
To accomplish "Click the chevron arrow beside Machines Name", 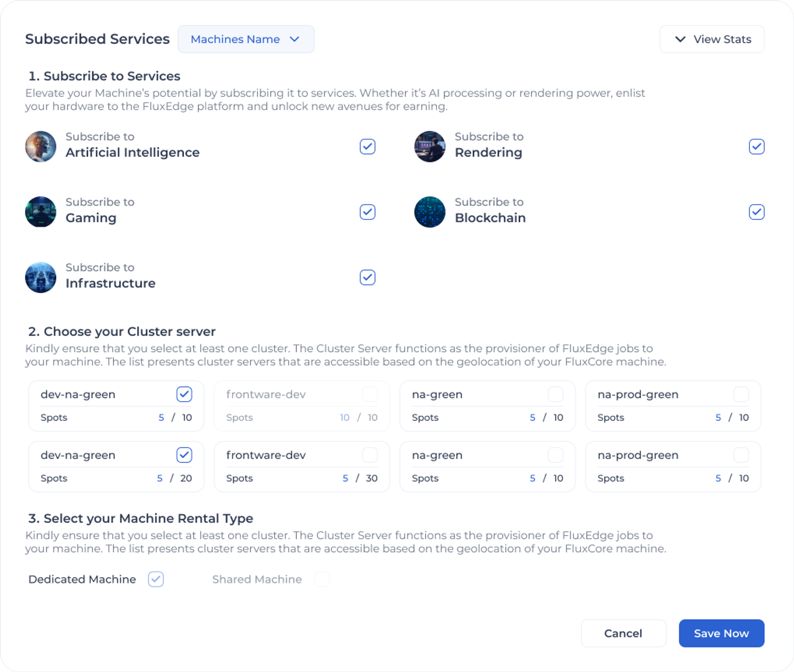I will pyautogui.click(x=294, y=39).
